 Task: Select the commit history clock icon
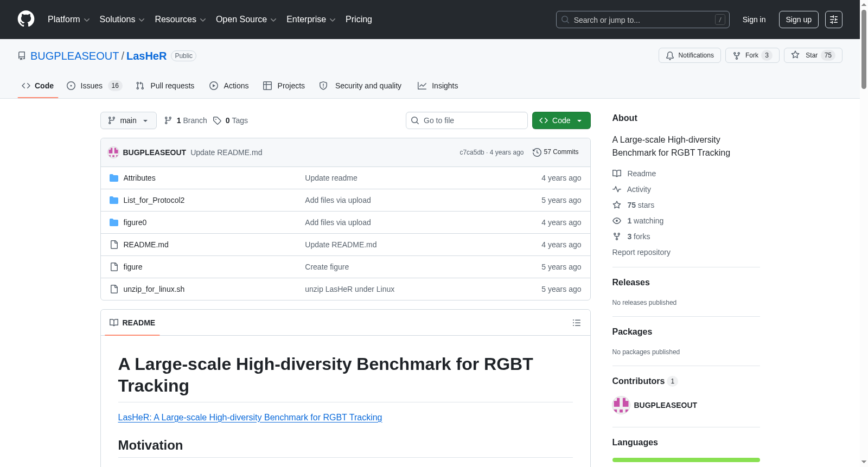click(537, 152)
